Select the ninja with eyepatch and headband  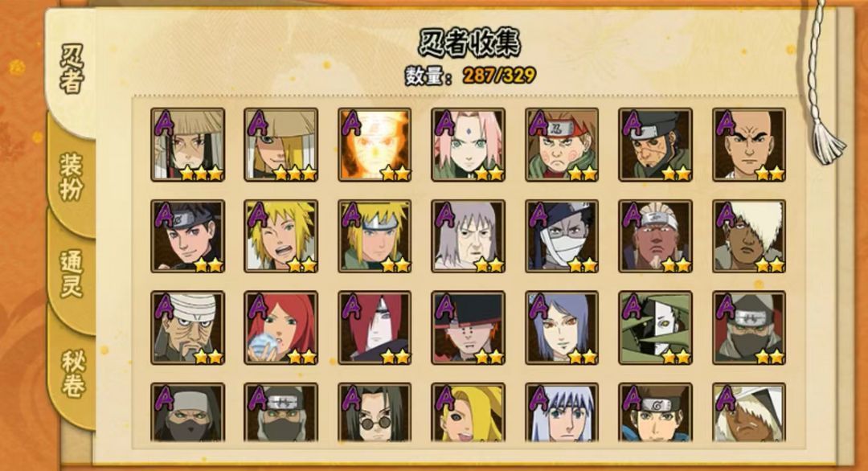(x=656, y=145)
